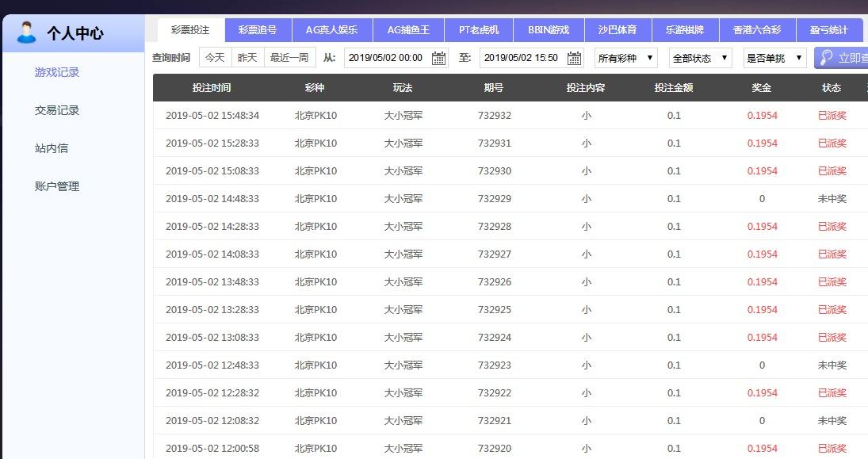Screen dimensions: 868x459
Task: Click 未中奖 status in row 732921
Action: tap(832, 420)
